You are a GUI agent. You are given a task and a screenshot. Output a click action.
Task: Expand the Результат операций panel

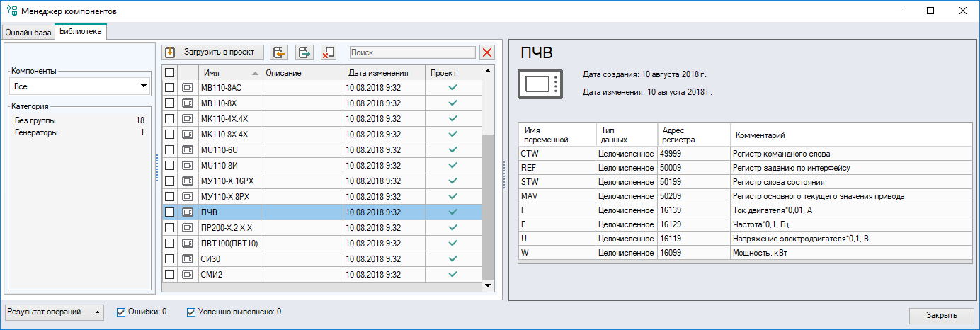tap(54, 312)
